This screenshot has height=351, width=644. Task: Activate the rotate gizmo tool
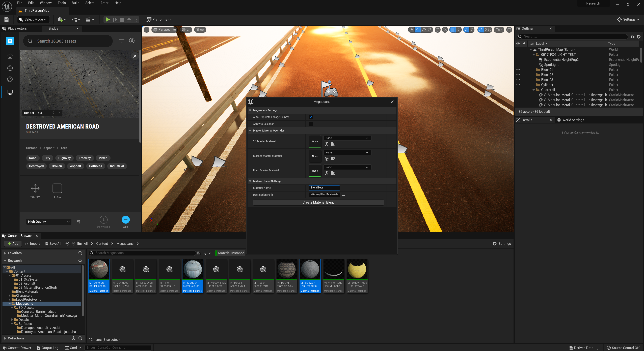424,30
